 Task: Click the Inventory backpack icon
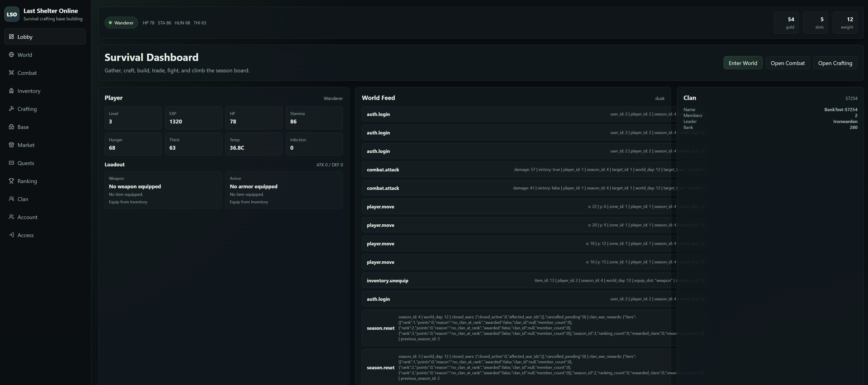(11, 91)
